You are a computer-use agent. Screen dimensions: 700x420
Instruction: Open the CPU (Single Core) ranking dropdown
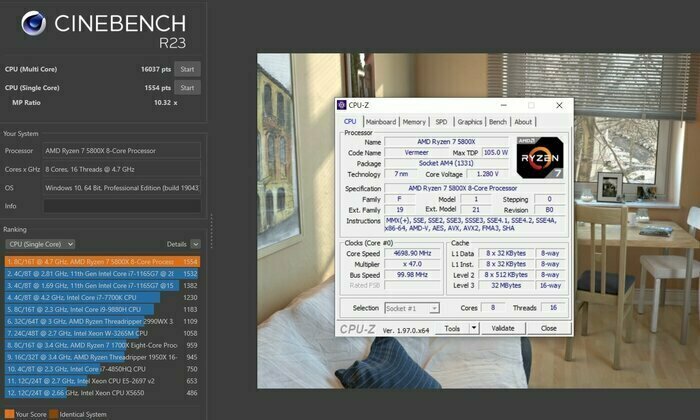coord(40,244)
